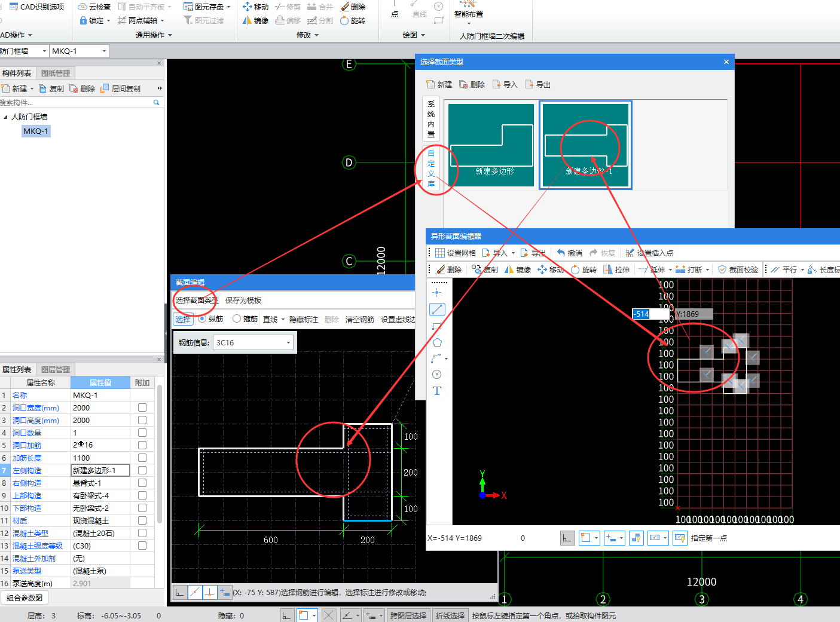Screen dimensions: 840x622
Task: Click the 锁定 lock tool
Action: click(x=91, y=20)
